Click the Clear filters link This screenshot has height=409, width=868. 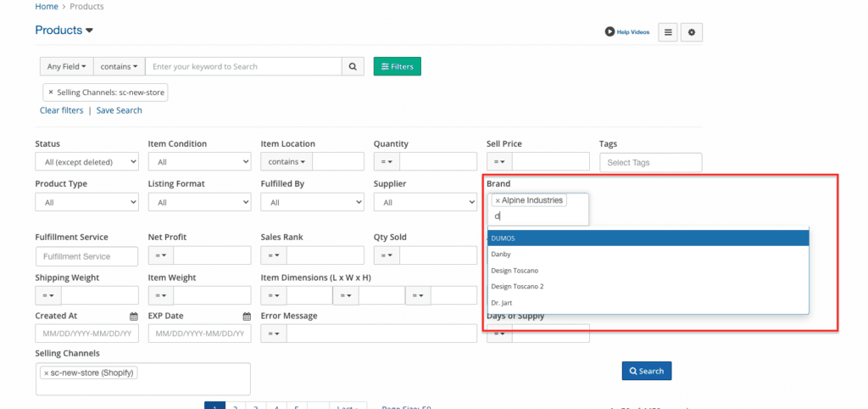[61, 110]
